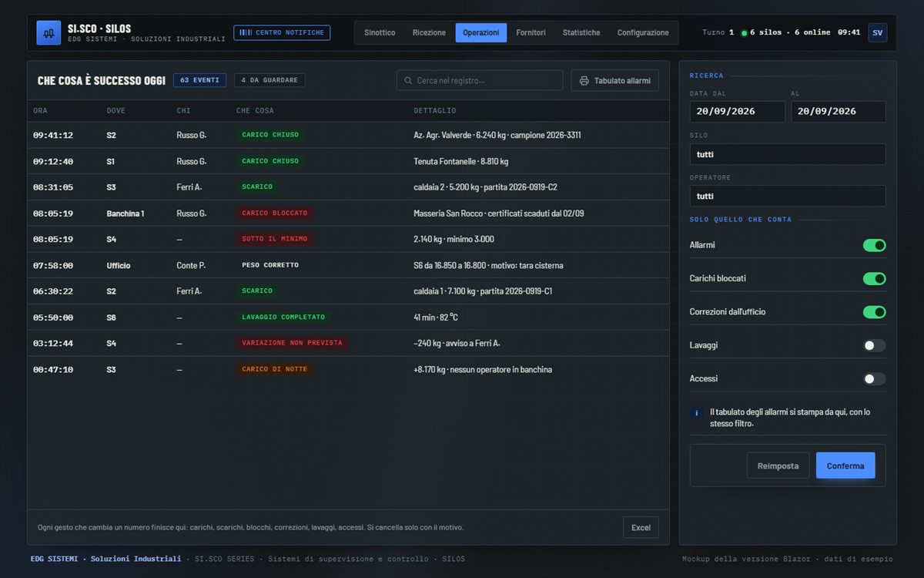Image resolution: width=924 pixels, height=578 pixels.
Task: Go to the Fornitori tab
Action: pyautogui.click(x=531, y=32)
